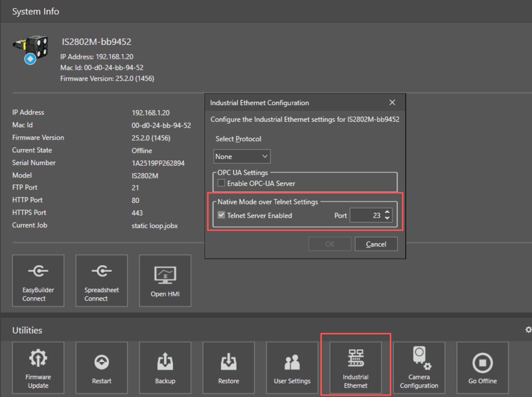Image resolution: width=532 pixels, height=397 pixels.
Task: Increment the Telnet Port using the stepper
Action: click(387, 213)
